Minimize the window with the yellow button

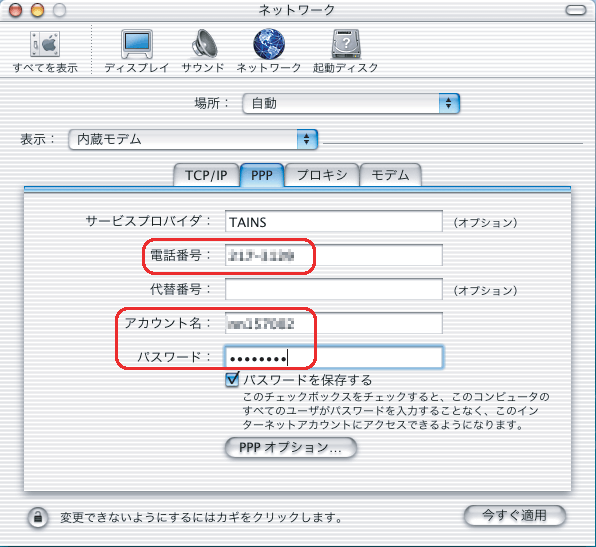(37, 10)
